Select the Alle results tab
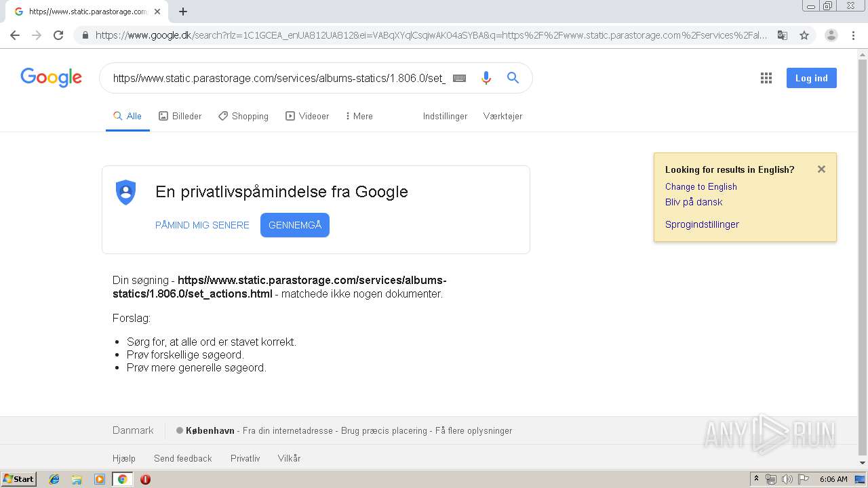868x488 pixels. [x=127, y=116]
